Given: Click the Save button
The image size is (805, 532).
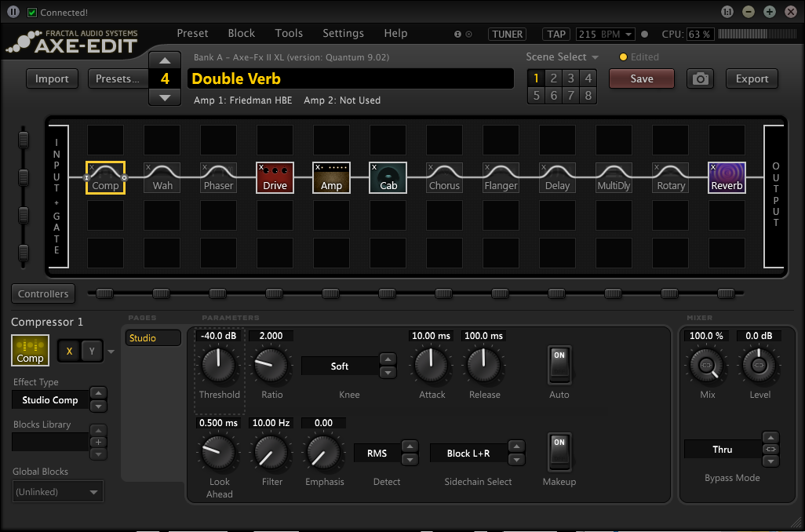Looking at the screenshot, I should (x=642, y=78).
